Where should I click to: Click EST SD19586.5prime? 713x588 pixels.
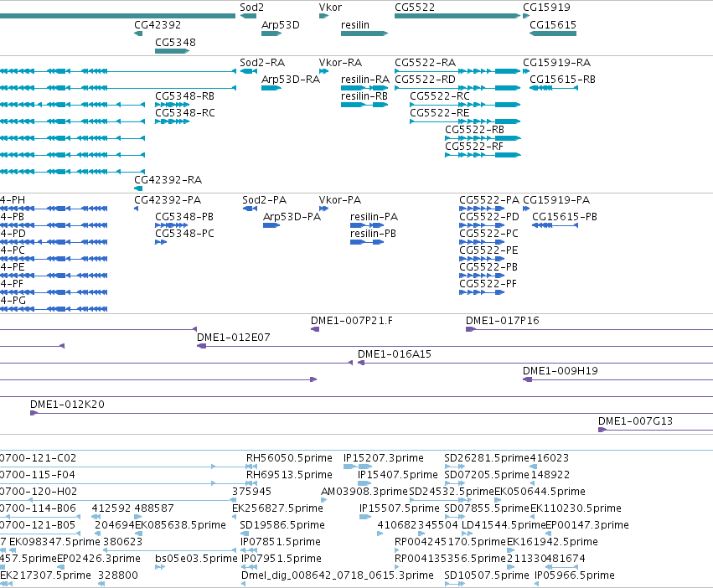point(282,526)
